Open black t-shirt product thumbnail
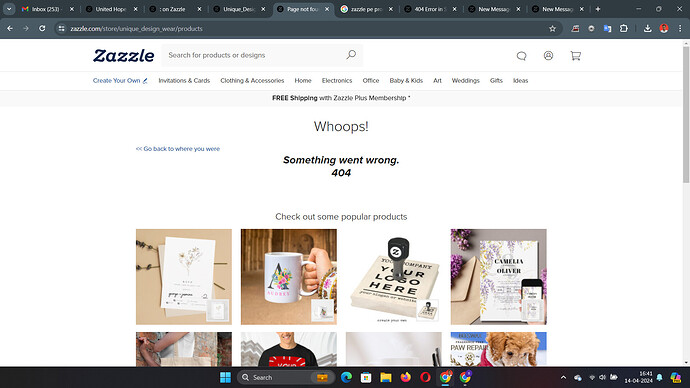The height and width of the screenshot is (388, 690). pyautogui.click(x=289, y=349)
